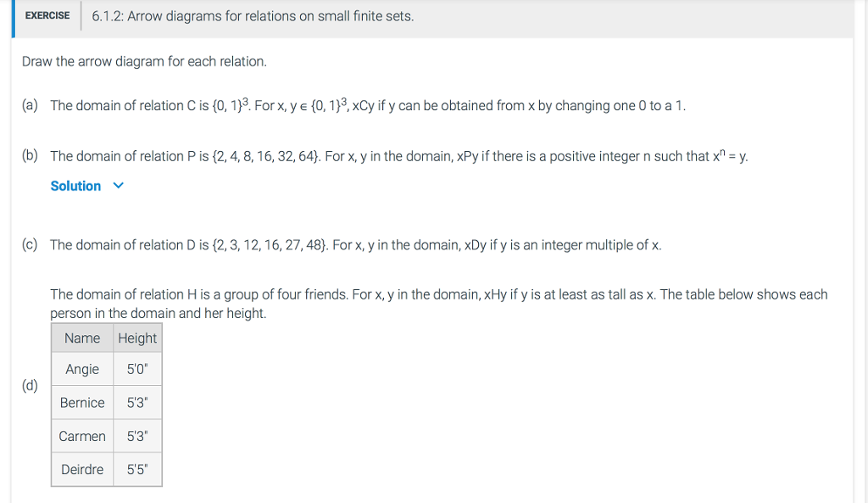Expand the Solution for part (b)
The width and height of the screenshot is (868, 503).
click(x=75, y=186)
